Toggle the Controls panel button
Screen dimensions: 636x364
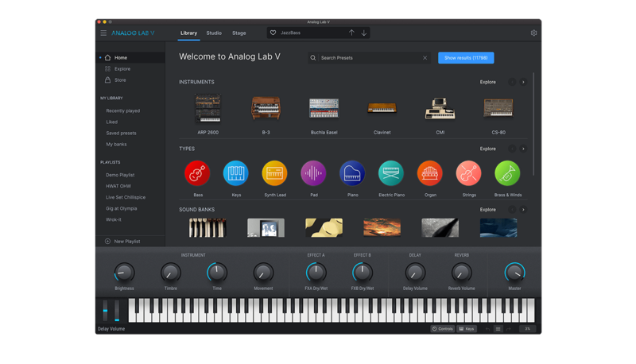[443, 329]
